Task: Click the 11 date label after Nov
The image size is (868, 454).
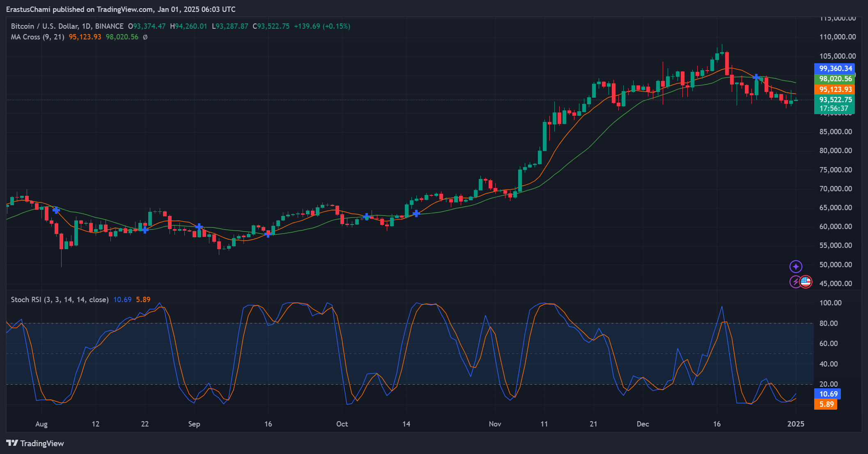Action: tap(544, 424)
